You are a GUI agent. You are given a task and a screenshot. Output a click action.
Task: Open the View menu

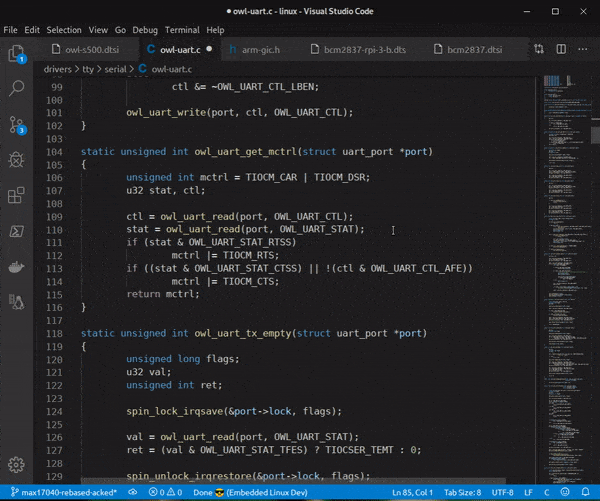(x=98, y=30)
